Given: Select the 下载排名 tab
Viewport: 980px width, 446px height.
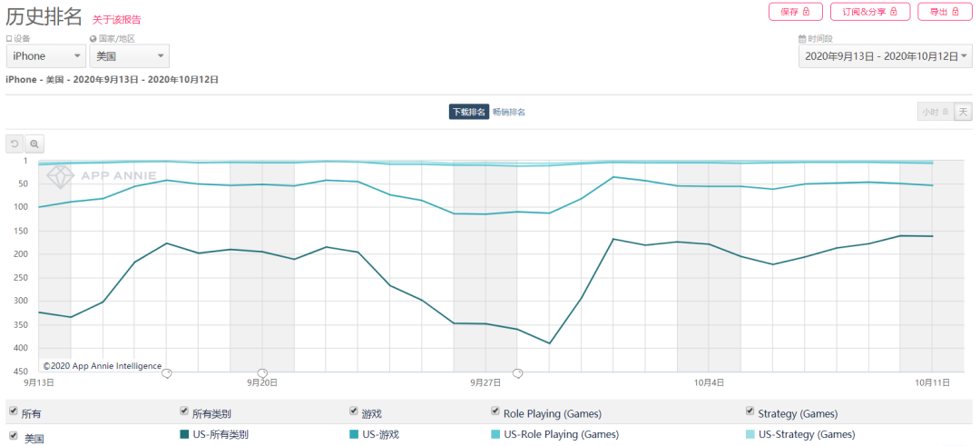Looking at the screenshot, I should coord(469,112).
